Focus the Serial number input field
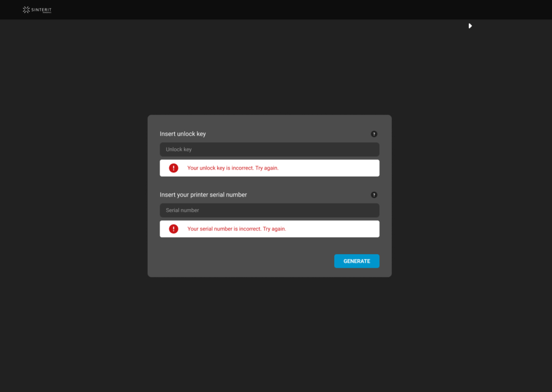The height and width of the screenshot is (392, 552). 270,211
